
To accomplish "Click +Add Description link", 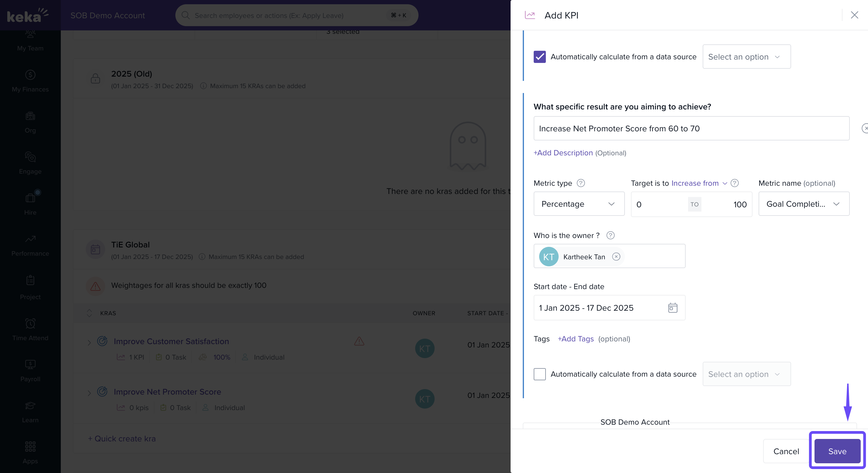I will tap(563, 153).
